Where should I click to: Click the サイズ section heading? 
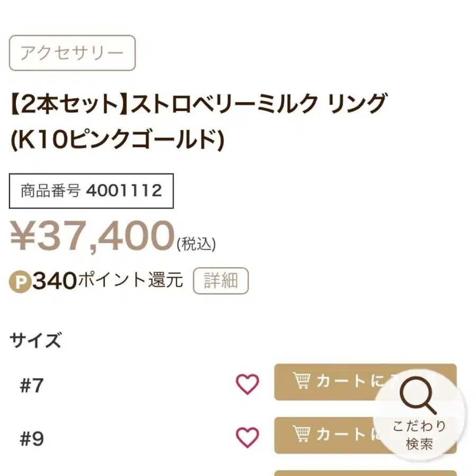pyautogui.click(x=36, y=340)
